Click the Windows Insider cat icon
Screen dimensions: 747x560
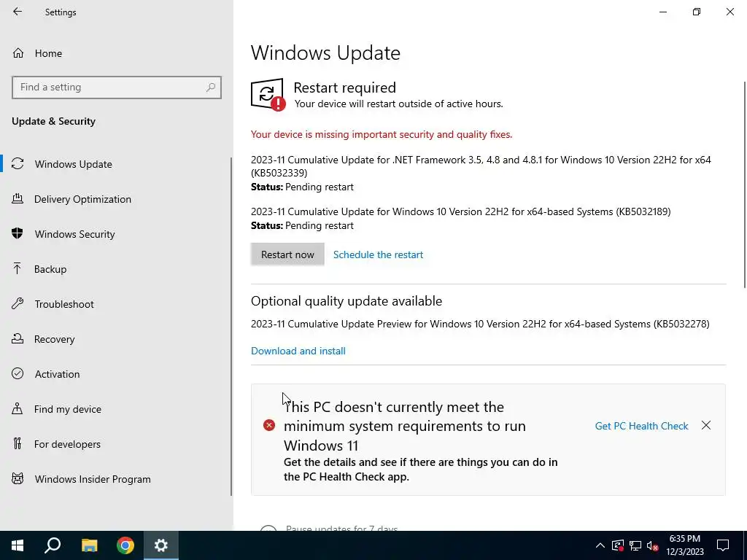pyautogui.click(x=18, y=478)
